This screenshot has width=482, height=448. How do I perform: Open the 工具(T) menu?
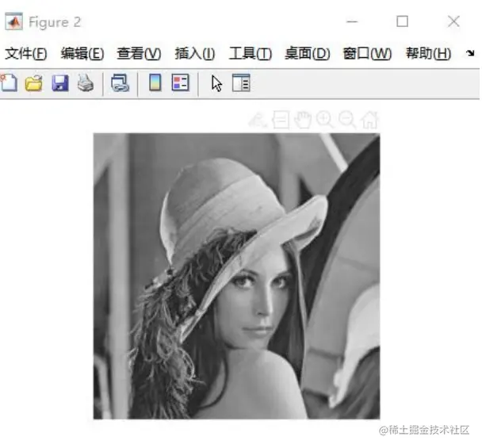[x=251, y=53]
